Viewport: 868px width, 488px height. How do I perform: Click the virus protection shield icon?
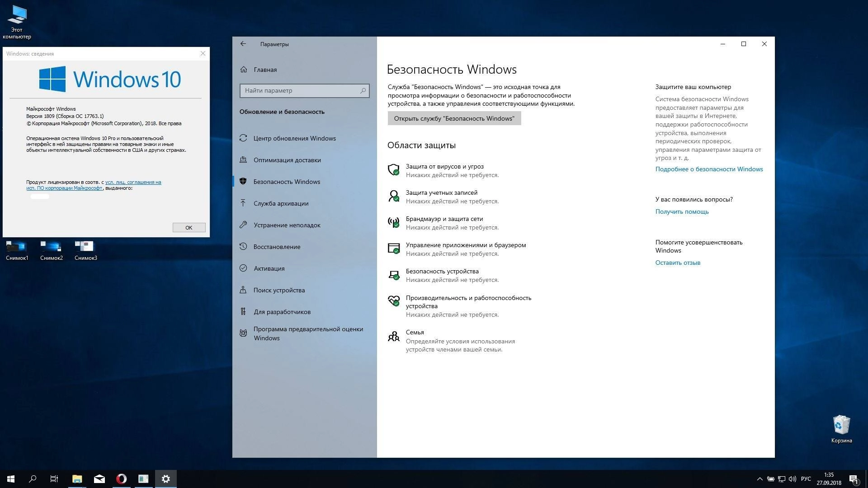pyautogui.click(x=393, y=169)
